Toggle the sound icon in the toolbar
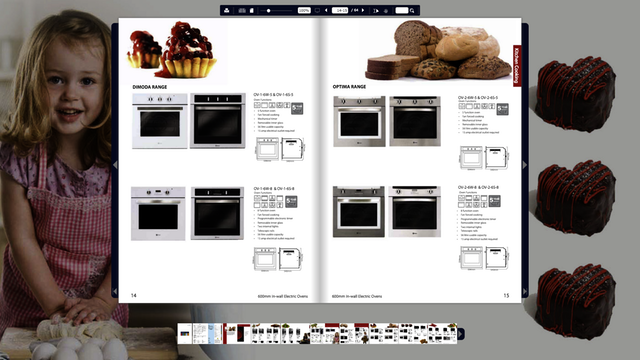This screenshot has width=640, height=360. coord(386,10)
